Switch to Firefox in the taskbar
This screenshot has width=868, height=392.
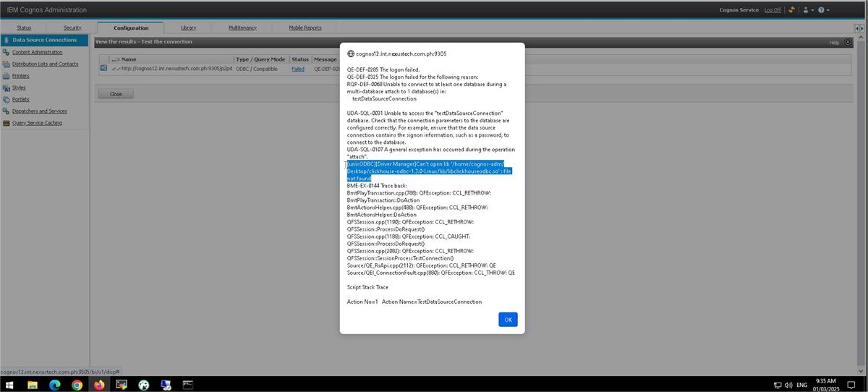pos(99,385)
